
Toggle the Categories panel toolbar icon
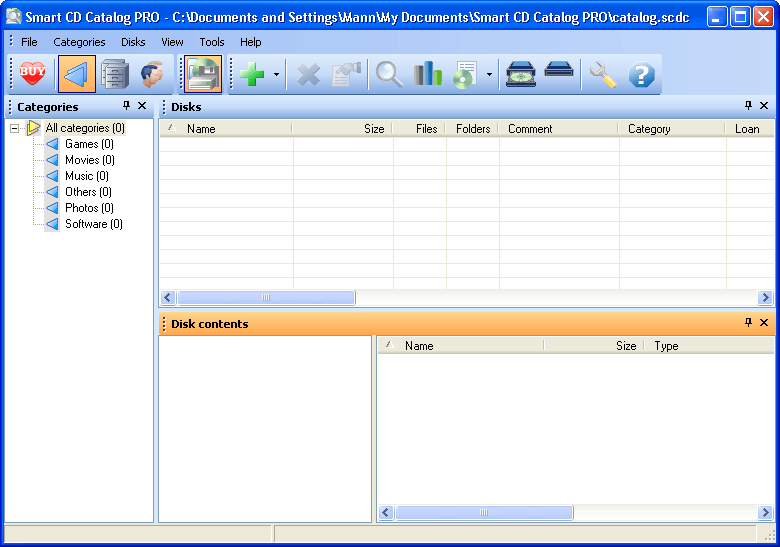point(77,74)
